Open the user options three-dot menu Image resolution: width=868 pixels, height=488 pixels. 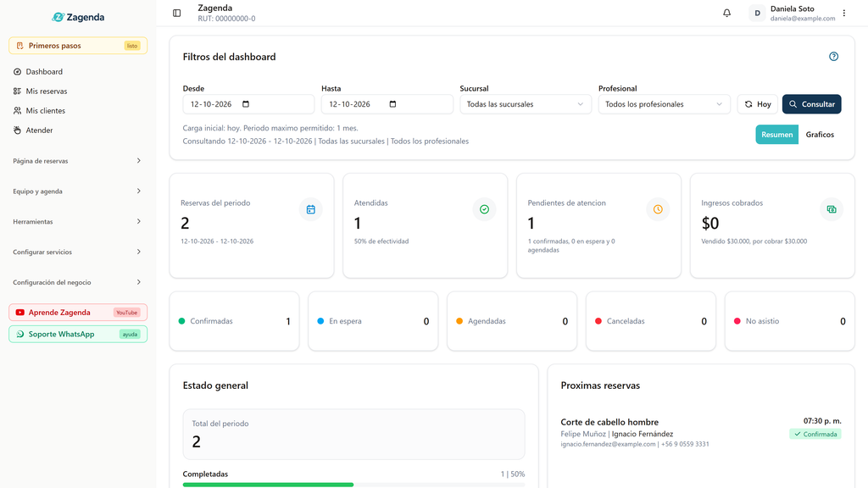(844, 13)
